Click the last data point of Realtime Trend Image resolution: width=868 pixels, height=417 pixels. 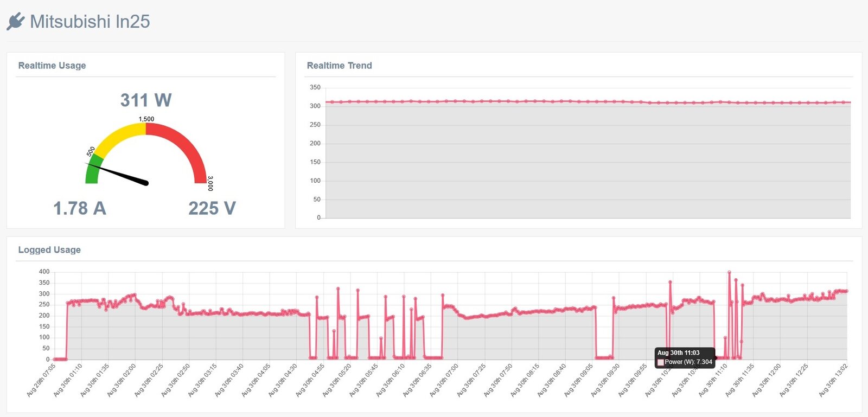850,102
